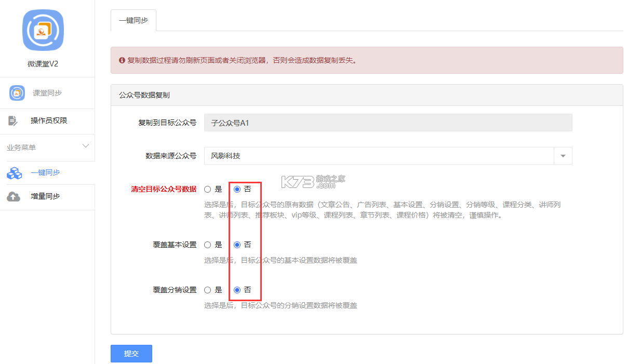This screenshot has width=627, height=364.
Task: Open 课堂同步 in the sidebar
Action: 47,93
